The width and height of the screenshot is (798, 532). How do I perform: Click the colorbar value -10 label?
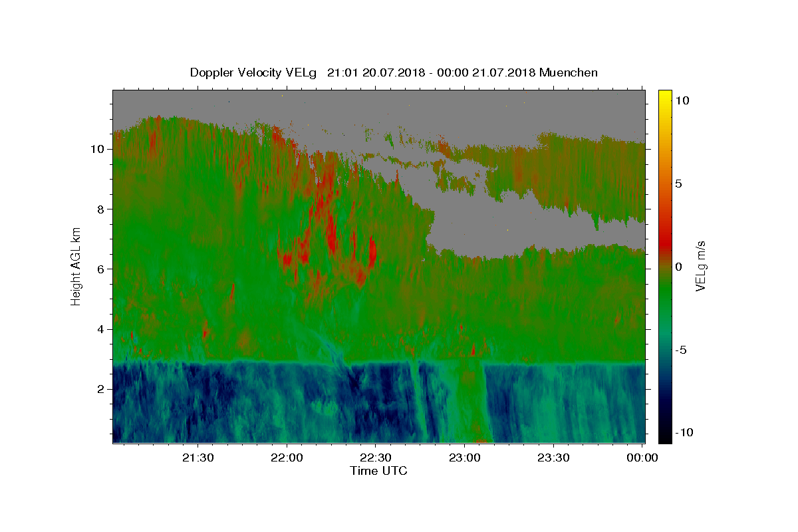click(x=685, y=432)
